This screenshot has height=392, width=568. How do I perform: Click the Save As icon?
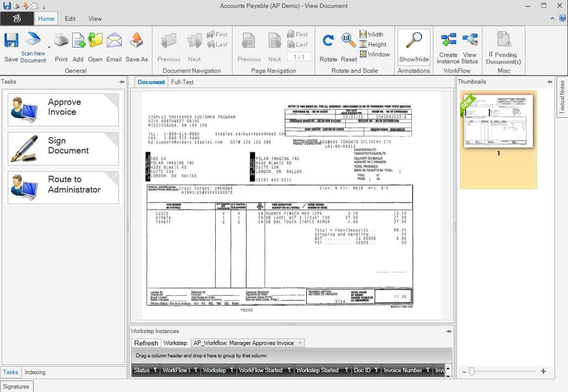pos(137,40)
